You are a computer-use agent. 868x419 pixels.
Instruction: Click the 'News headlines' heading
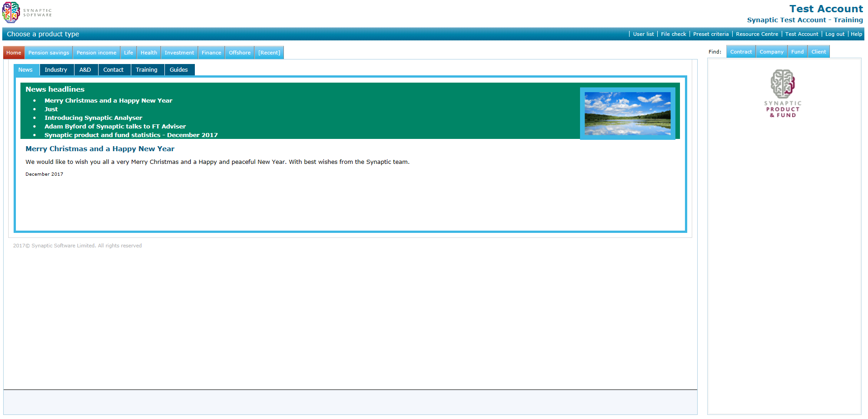pyautogui.click(x=55, y=89)
